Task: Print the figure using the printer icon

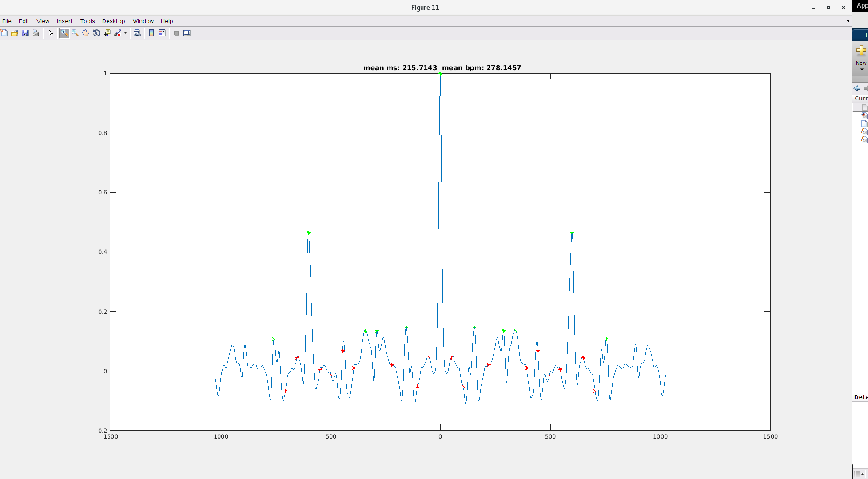Action: point(36,33)
